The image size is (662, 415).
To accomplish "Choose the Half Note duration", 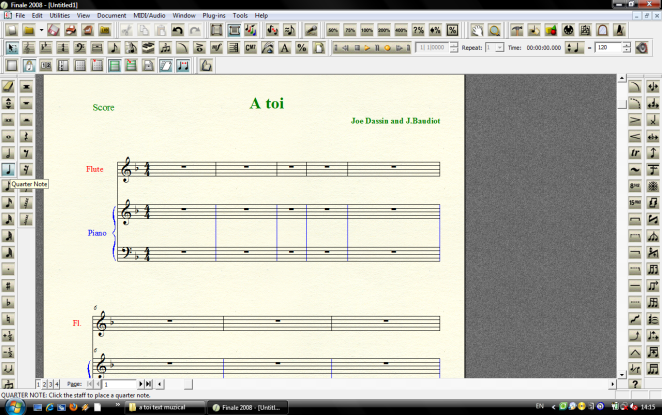I will (8, 153).
